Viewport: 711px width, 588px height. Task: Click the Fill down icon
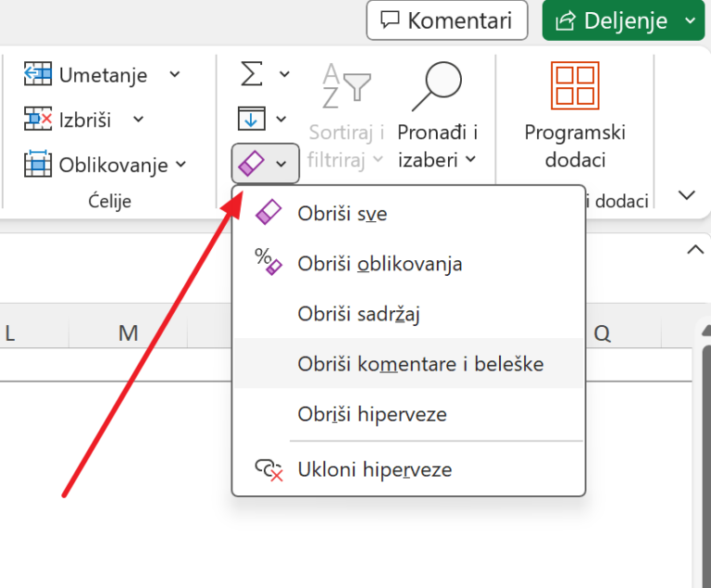[251, 119]
